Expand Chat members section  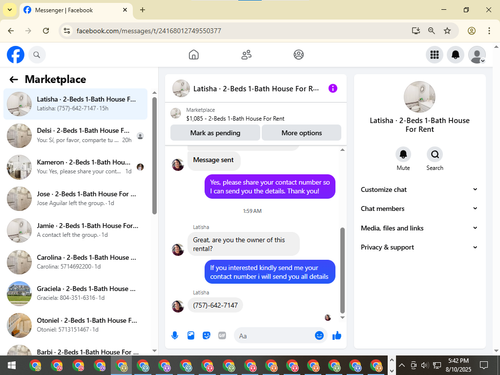(x=419, y=208)
